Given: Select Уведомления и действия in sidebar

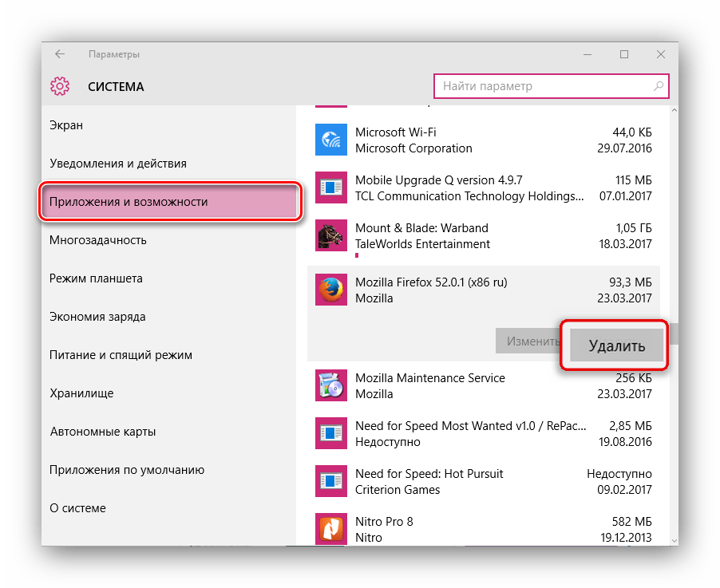Looking at the screenshot, I should point(118,164).
